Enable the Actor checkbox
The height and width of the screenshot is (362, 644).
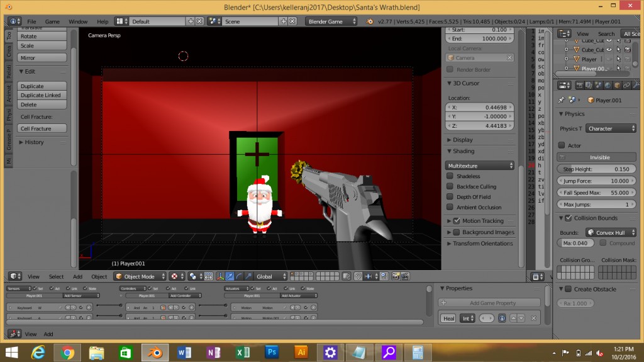tap(562, 145)
